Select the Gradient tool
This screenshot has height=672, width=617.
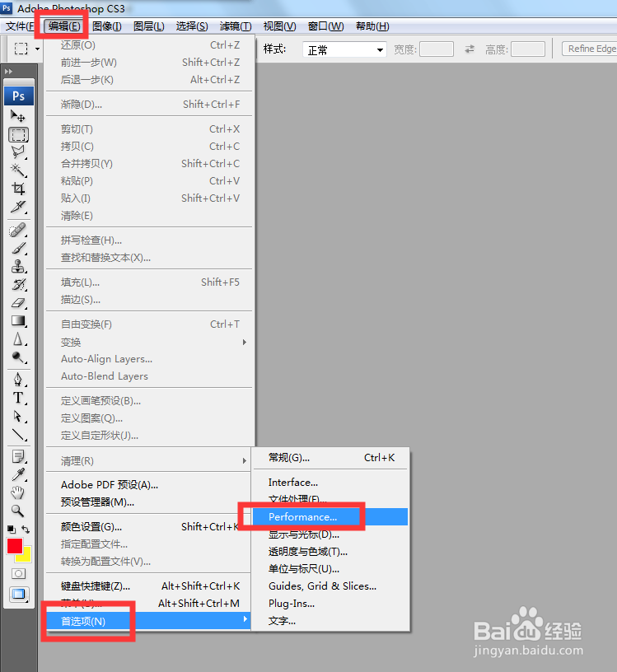pos(18,320)
